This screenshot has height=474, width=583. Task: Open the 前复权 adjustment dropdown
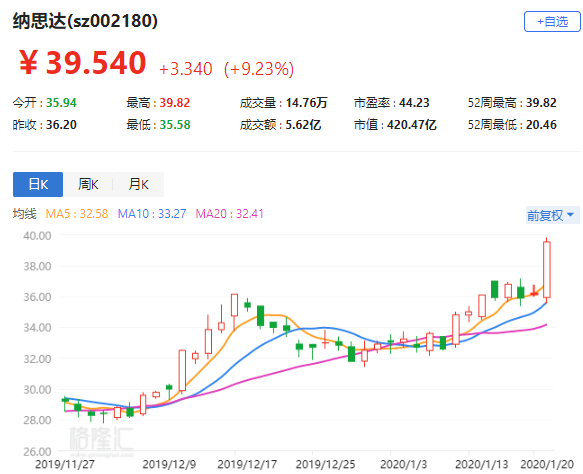[552, 215]
